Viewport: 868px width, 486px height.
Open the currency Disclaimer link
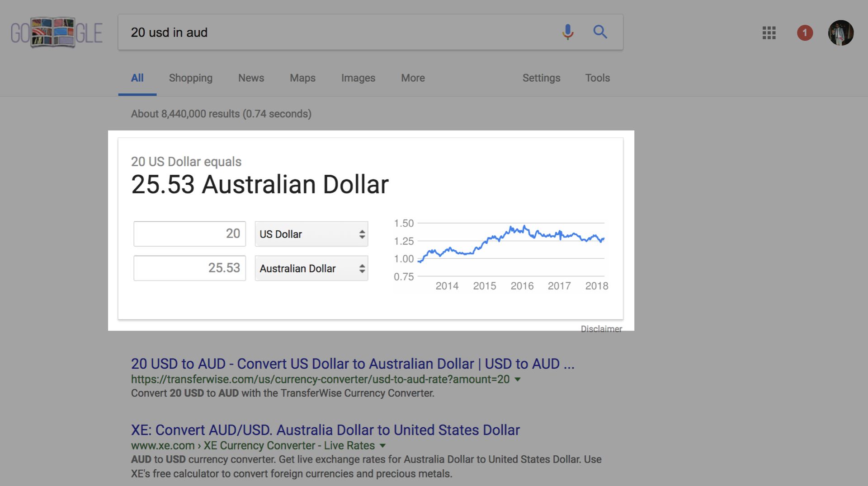coord(601,329)
